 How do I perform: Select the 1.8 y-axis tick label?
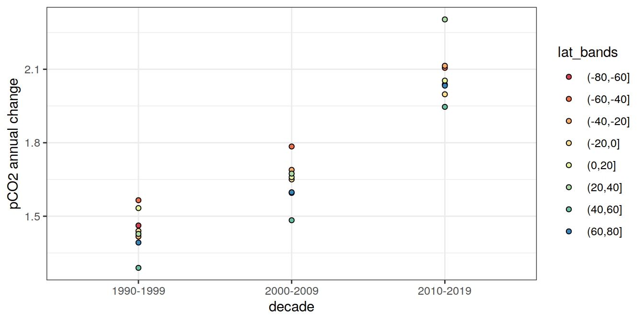click(32, 143)
